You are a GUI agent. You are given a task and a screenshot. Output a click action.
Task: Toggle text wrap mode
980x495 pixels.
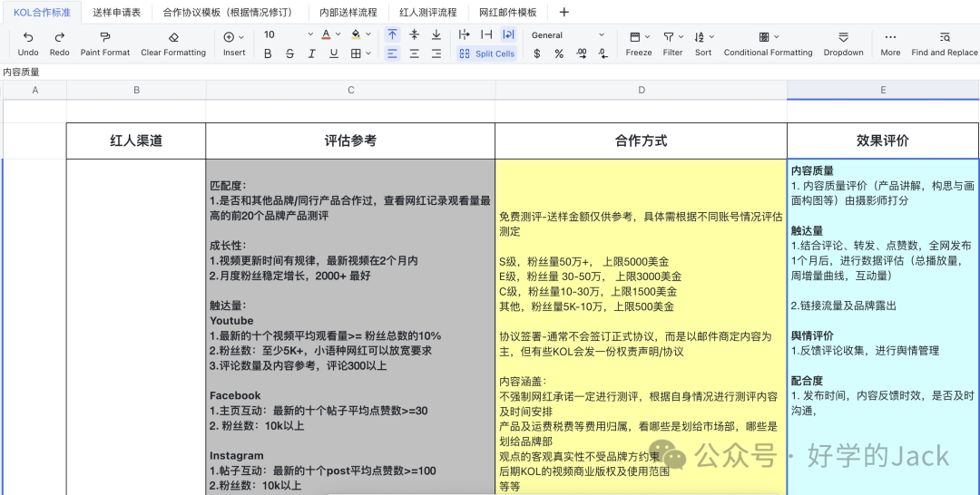coord(509,35)
